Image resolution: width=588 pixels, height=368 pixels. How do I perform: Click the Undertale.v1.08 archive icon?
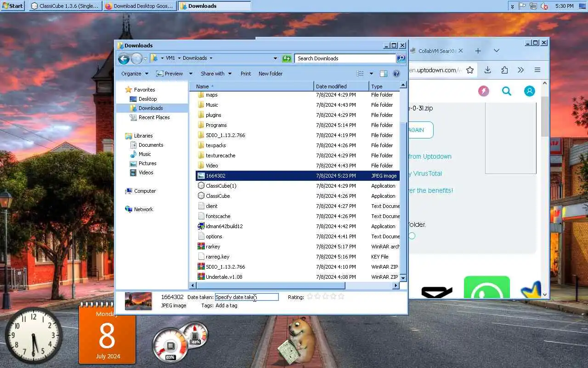click(201, 277)
